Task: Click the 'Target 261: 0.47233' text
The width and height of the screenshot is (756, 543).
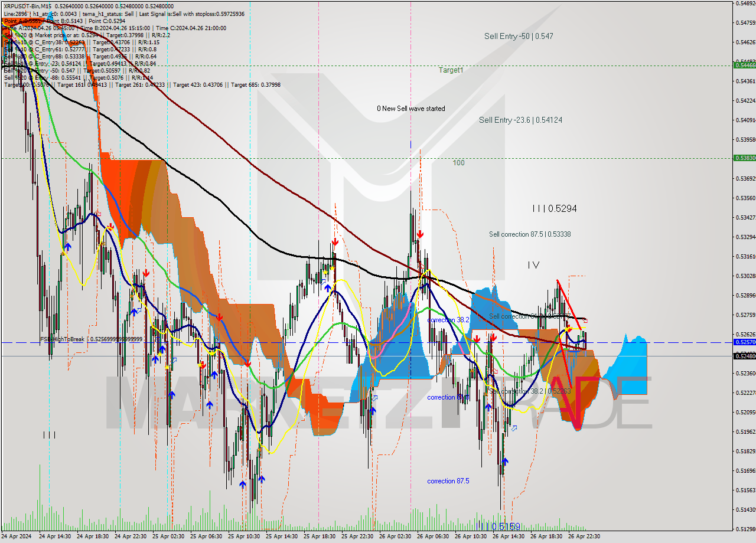Action: (141, 84)
